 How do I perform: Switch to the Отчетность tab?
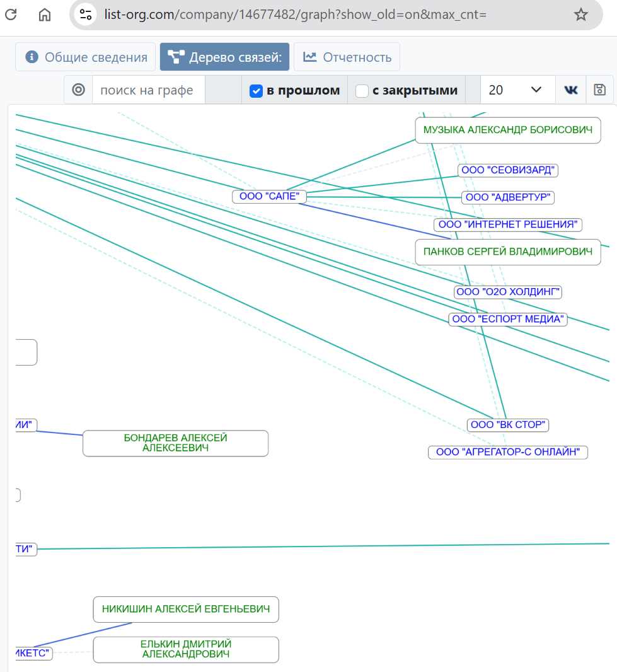coord(347,57)
